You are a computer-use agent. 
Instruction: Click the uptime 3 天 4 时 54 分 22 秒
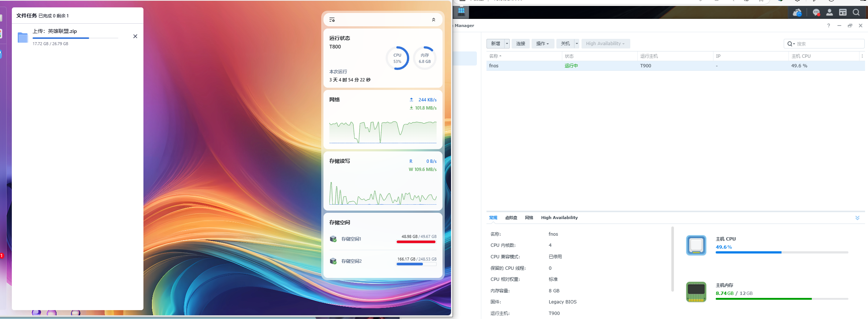coord(350,80)
